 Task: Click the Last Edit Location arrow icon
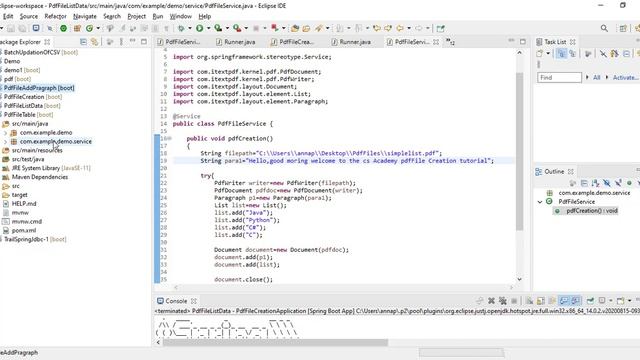point(377,28)
